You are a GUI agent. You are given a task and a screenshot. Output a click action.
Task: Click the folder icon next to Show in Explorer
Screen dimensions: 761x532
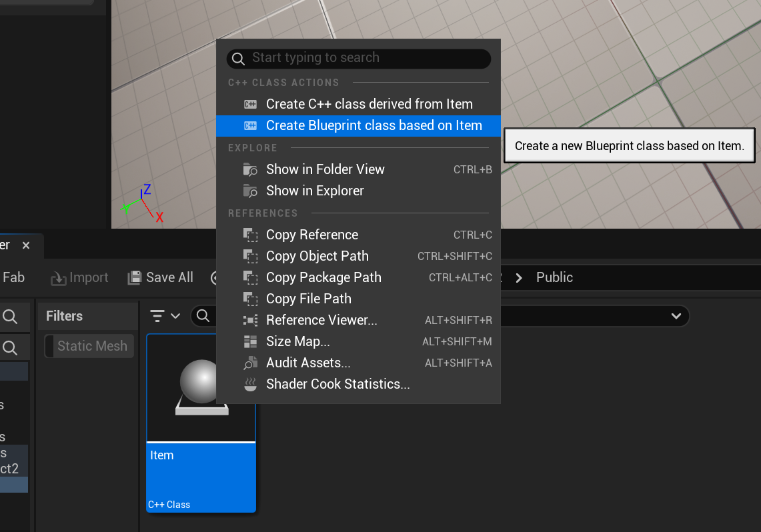tap(250, 191)
